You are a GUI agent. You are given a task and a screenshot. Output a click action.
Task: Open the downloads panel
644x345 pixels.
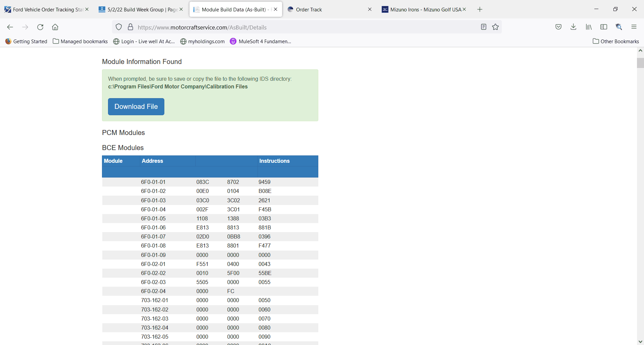click(574, 27)
